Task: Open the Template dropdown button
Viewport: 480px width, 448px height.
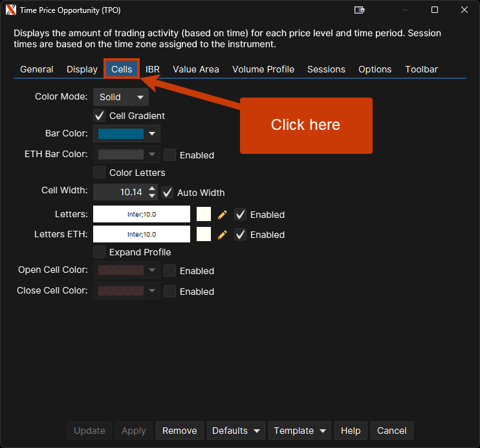Action: coord(301,431)
